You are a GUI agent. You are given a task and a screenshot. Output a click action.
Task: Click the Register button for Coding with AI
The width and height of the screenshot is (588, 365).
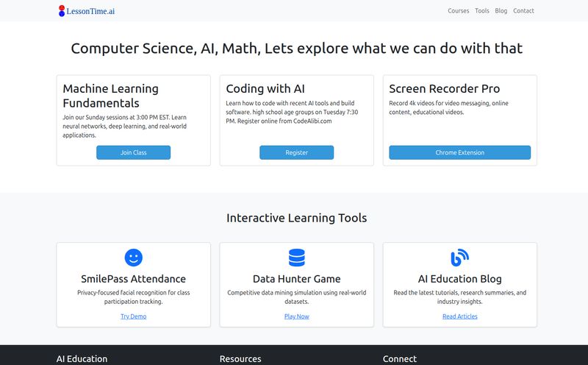coord(297,152)
